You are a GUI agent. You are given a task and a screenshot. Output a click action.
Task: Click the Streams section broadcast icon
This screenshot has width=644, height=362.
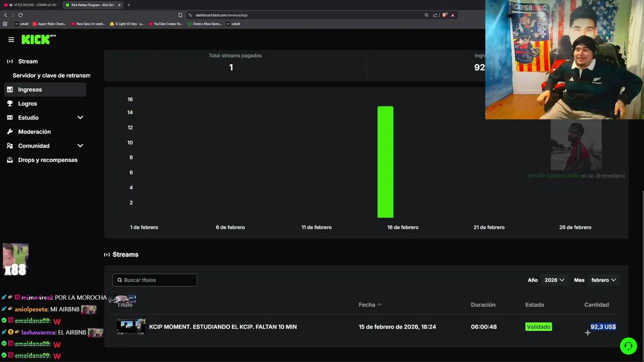tap(107, 254)
